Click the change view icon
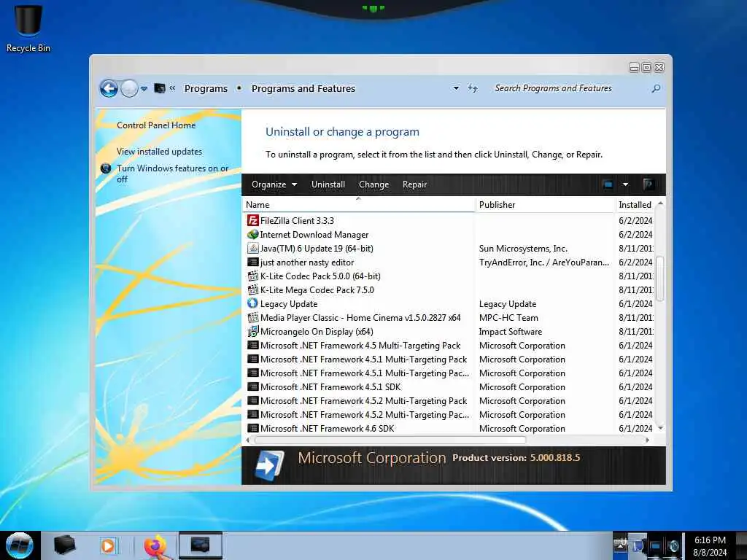Screen dimensions: 747x560 point(608,184)
